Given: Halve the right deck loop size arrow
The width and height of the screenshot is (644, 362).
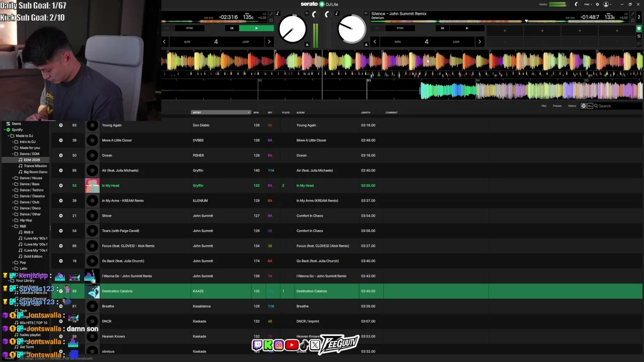Looking at the screenshot, I should pos(374,42).
